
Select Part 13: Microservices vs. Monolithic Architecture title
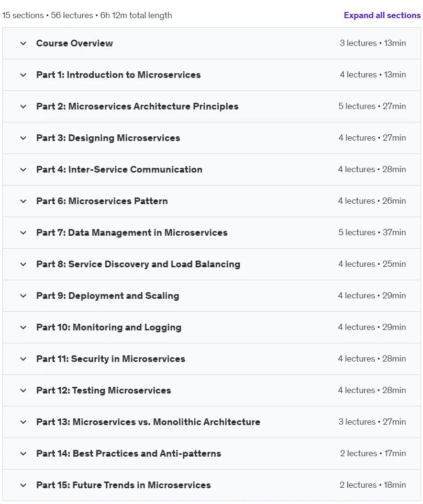[x=148, y=422]
